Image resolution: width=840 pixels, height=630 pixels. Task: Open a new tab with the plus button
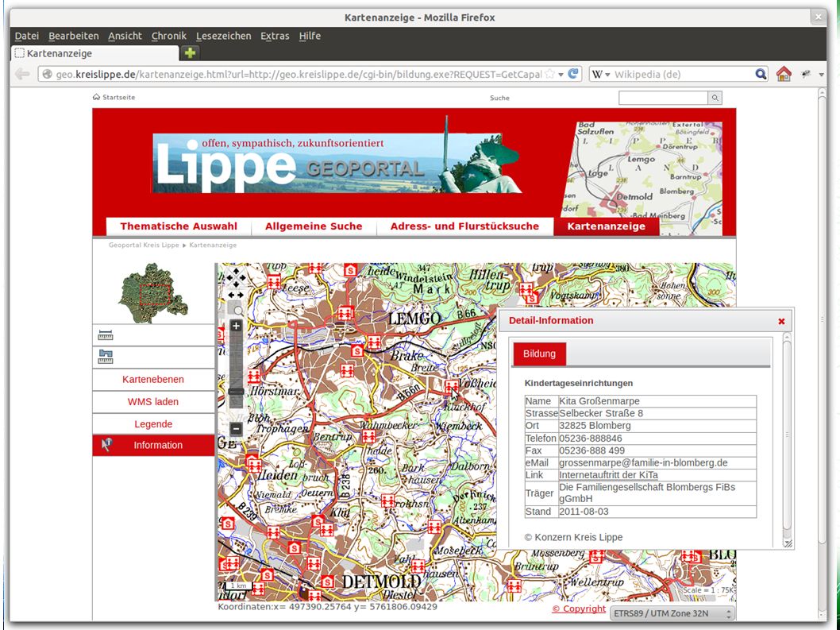190,53
